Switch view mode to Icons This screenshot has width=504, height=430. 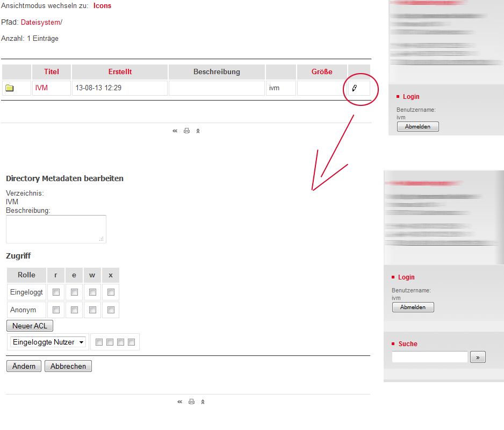(102, 6)
